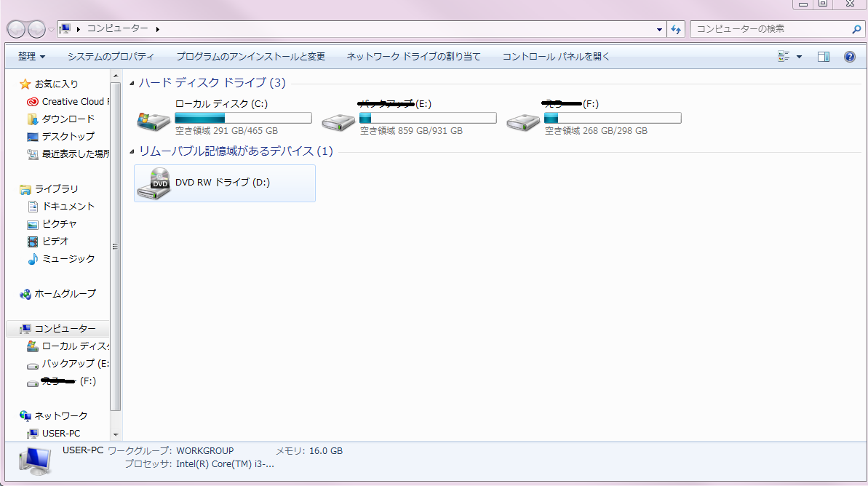
Task: Click プログラムのアンインストールと変更
Action: pos(250,57)
